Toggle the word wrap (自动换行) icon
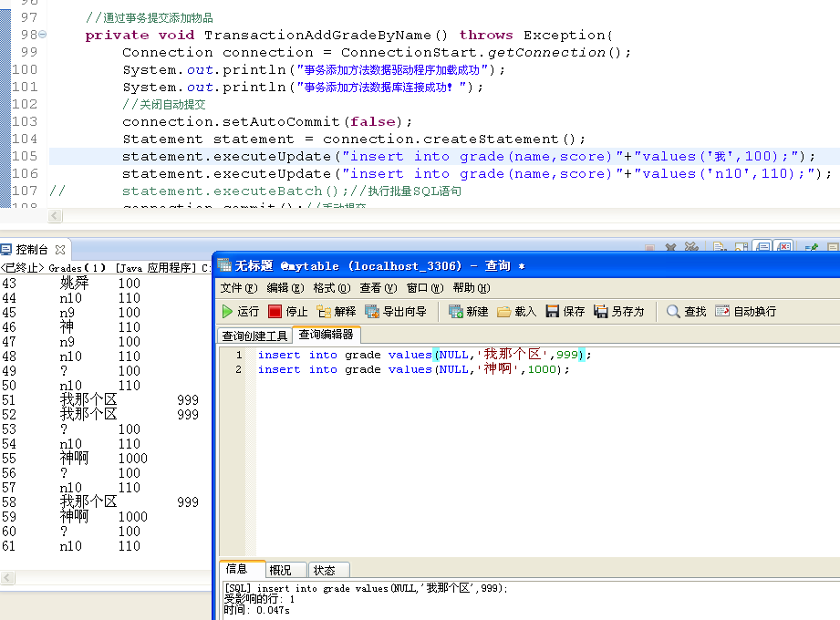The width and height of the screenshot is (840, 620). click(x=722, y=311)
